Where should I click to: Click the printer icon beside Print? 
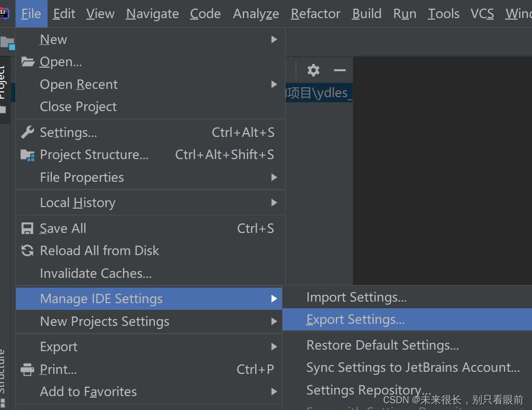[x=27, y=369]
